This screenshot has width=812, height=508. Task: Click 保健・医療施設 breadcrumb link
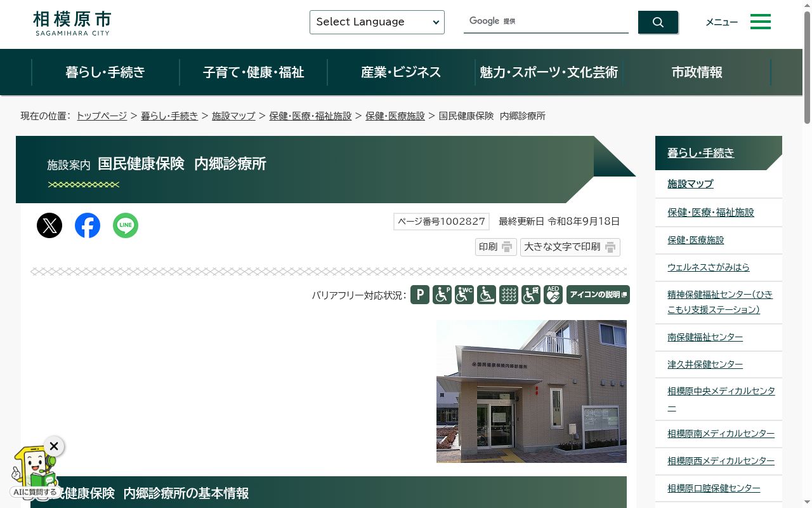pyautogui.click(x=395, y=116)
